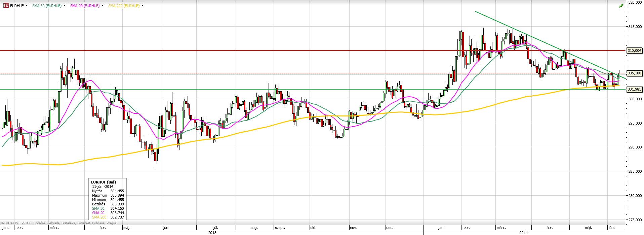Click the szept. month label on time axis

coord(280,228)
